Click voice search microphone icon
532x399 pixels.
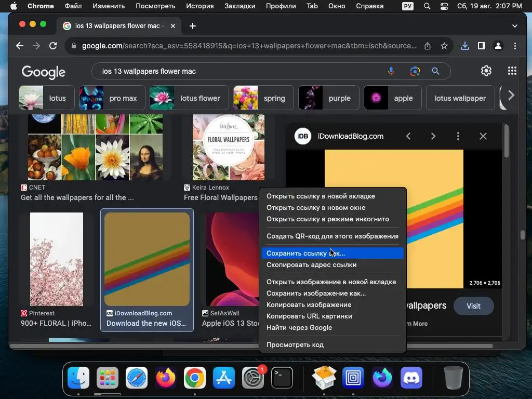tap(391, 71)
